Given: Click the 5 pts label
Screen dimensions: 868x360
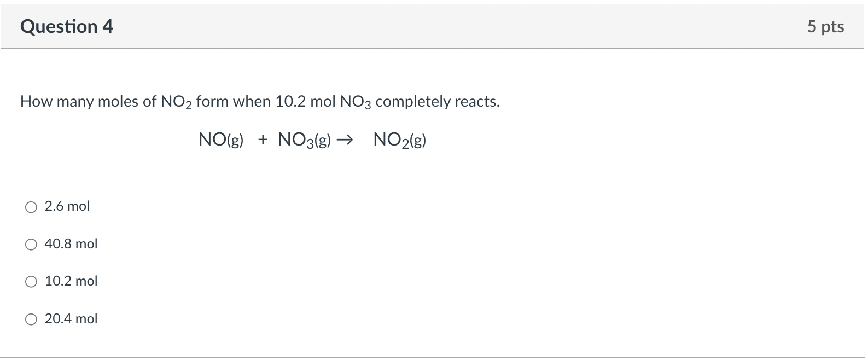Looking at the screenshot, I should pyautogui.click(x=827, y=26).
